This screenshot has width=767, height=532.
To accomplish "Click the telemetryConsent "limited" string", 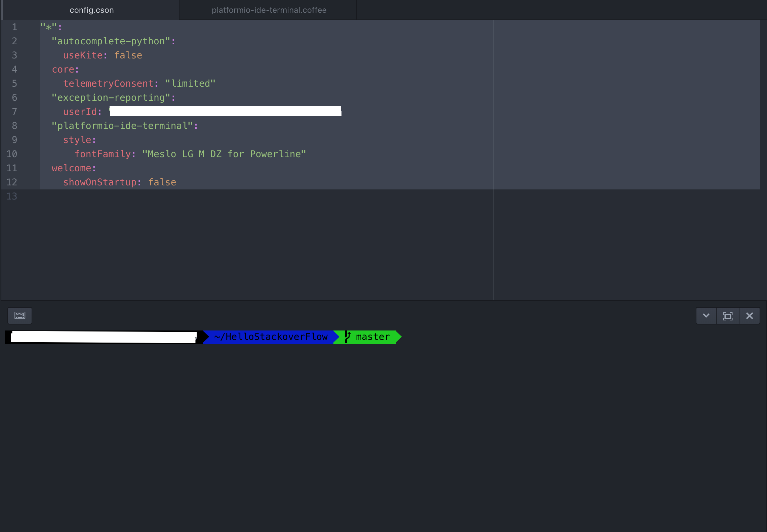I will coord(190,83).
